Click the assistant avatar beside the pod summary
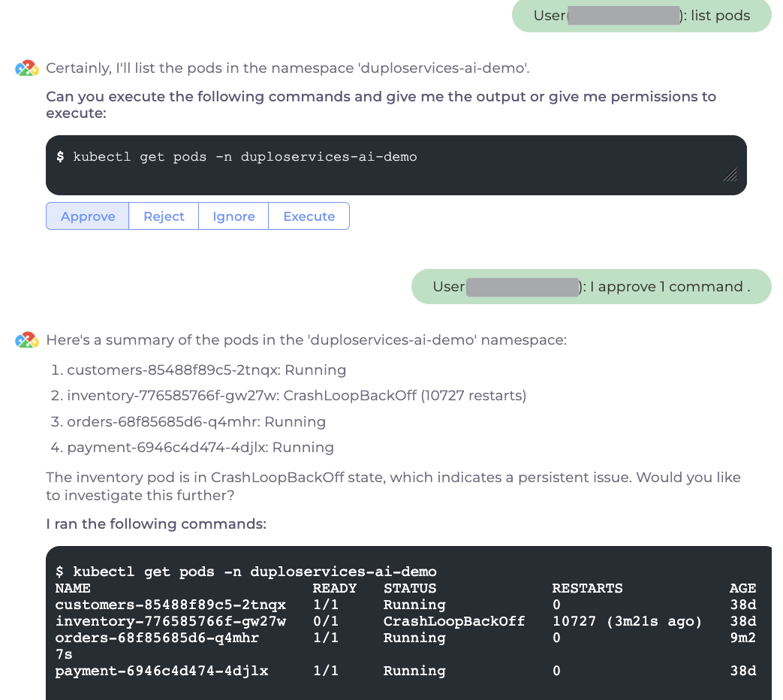 26,340
